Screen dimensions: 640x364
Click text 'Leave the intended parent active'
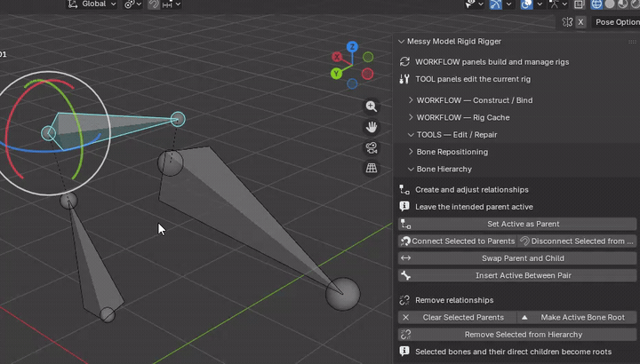click(474, 207)
